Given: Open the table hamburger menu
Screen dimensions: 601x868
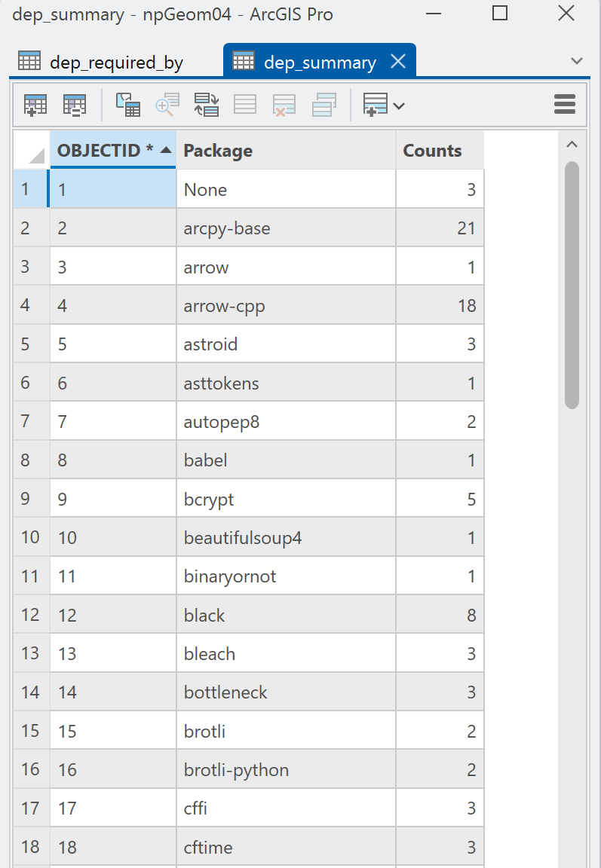Looking at the screenshot, I should point(565,105).
